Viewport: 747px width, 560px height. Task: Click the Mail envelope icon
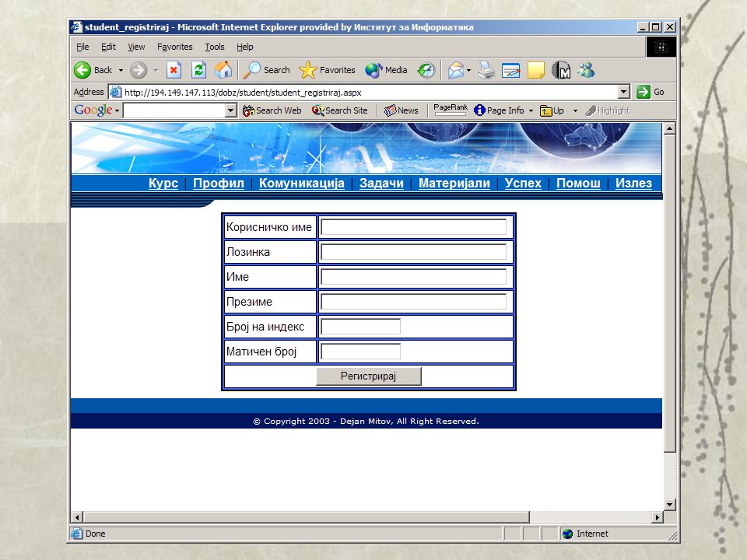pos(456,70)
